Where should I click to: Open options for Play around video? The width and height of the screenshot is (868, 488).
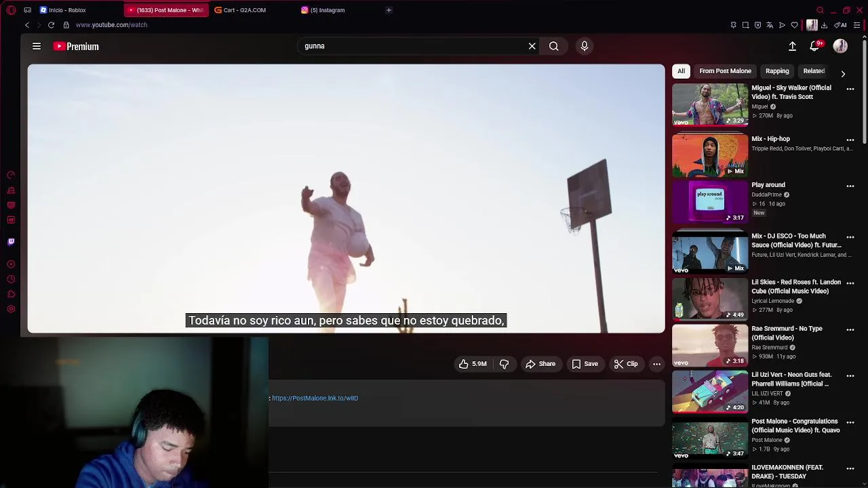(850, 186)
